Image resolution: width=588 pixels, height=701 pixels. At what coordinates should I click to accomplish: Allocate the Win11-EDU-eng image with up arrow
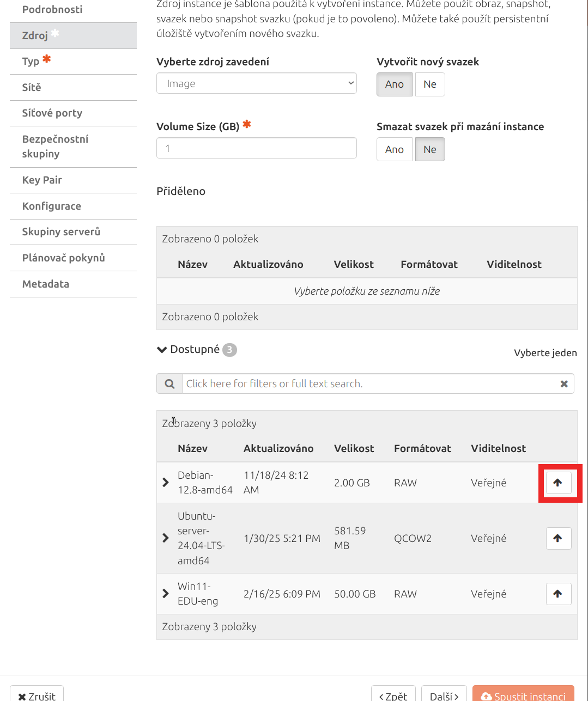coord(559,594)
